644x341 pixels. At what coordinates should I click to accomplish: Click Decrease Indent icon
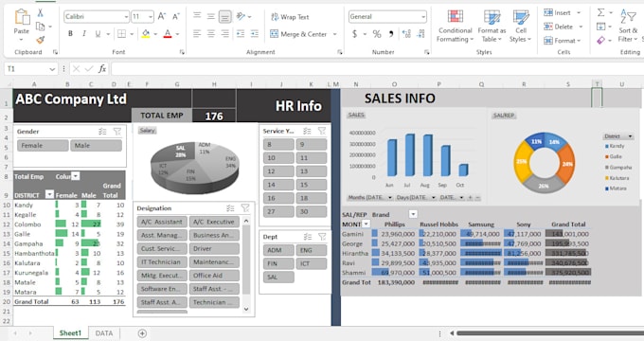(x=241, y=34)
